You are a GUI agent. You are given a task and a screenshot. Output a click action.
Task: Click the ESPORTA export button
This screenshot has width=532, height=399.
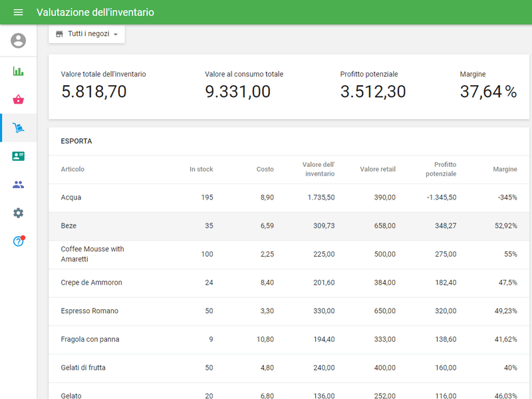[76, 142]
